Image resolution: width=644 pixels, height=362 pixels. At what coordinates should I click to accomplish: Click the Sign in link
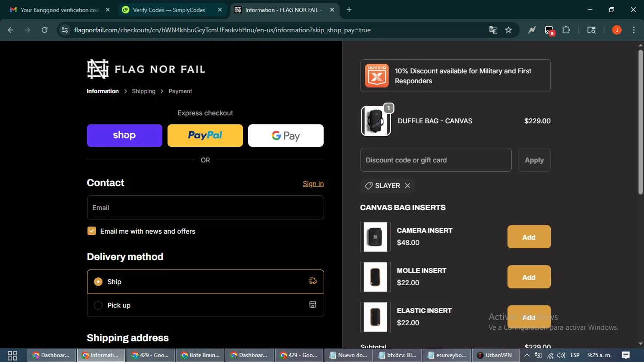coord(313,184)
